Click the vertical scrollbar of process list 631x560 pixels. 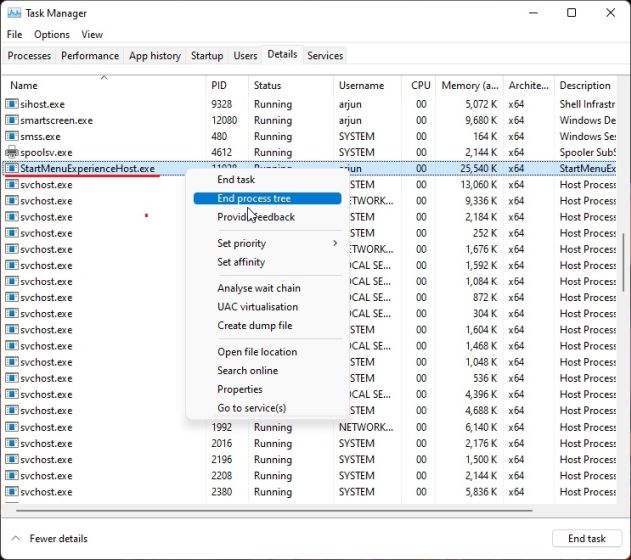point(624,262)
